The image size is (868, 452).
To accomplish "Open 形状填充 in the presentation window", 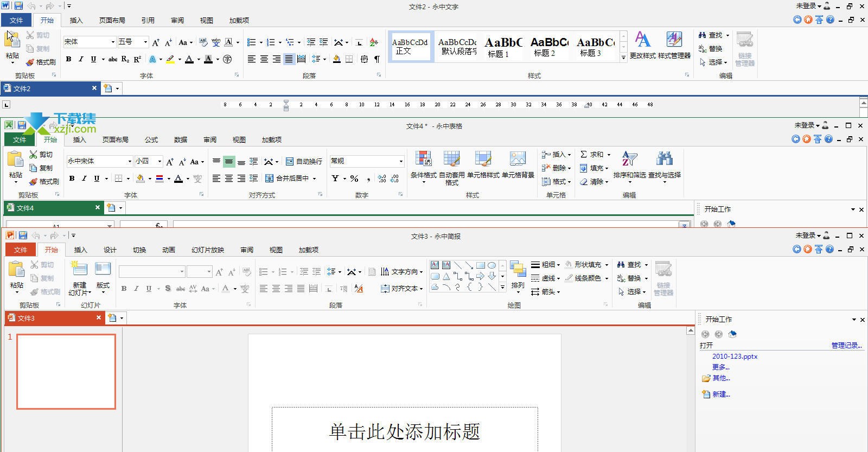I will [x=586, y=265].
